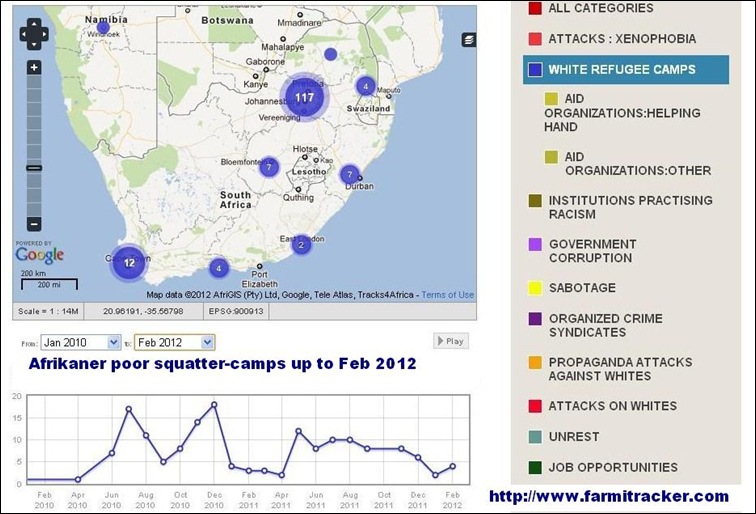756x514 pixels.
Task: Click the http://www.farmitracker.com URL text
Action: pyautogui.click(x=609, y=496)
